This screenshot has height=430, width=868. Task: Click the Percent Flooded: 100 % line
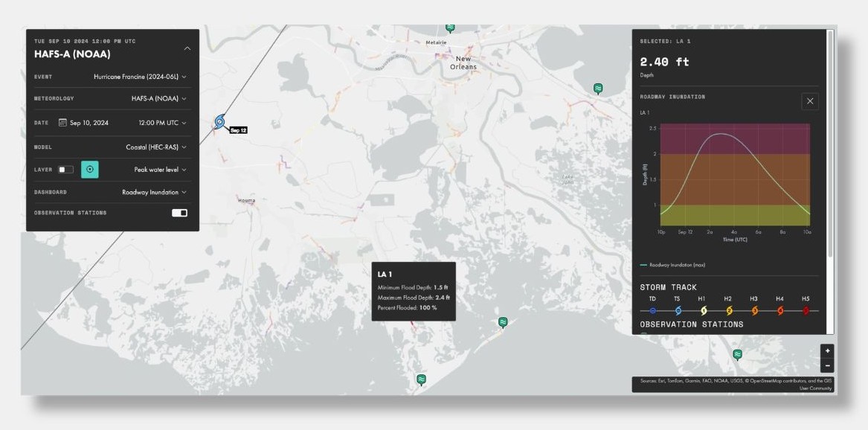pos(407,308)
